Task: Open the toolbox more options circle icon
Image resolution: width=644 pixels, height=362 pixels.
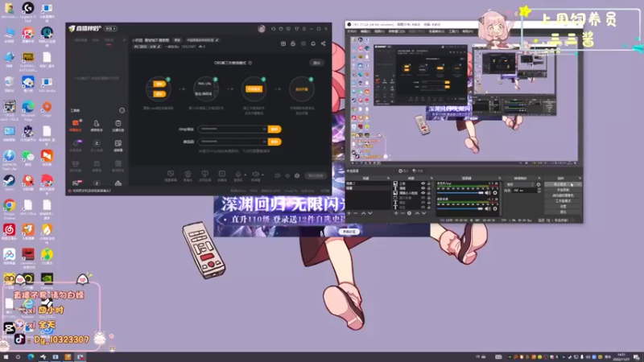Action: click(122, 110)
